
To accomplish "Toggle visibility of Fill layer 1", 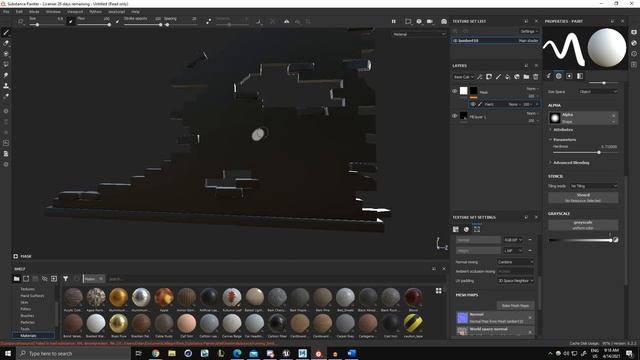I will [454, 116].
